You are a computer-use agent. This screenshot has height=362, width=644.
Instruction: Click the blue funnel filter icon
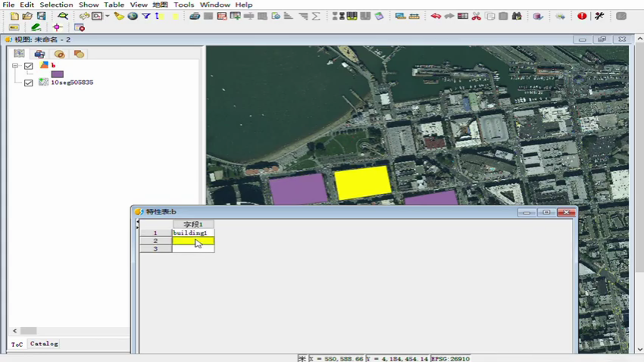pyautogui.click(x=145, y=16)
